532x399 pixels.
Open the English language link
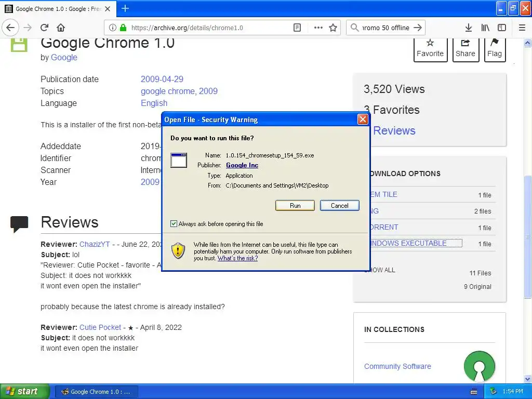click(x=154, y=103)
